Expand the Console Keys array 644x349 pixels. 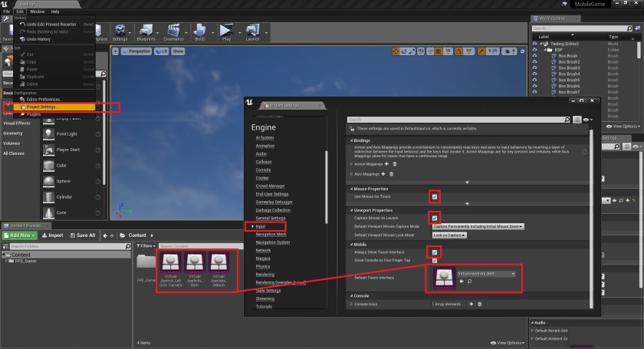(x=351, y=305)
